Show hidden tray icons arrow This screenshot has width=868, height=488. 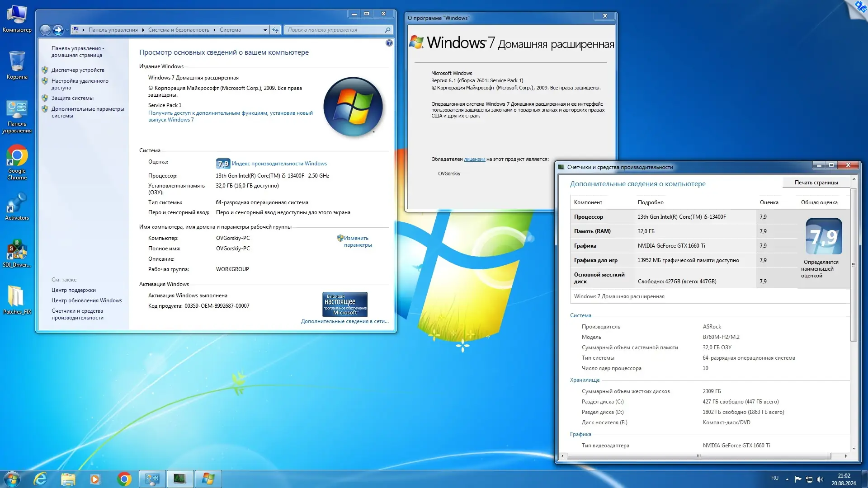[787, 479]
